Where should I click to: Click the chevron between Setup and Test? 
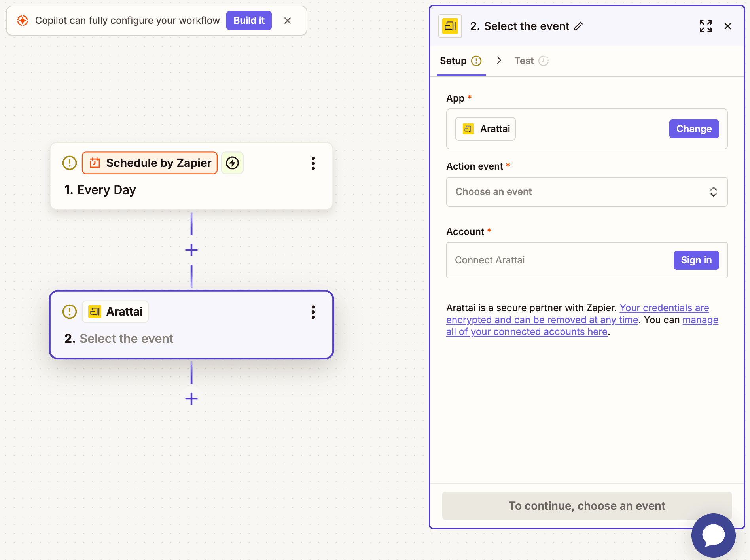[x=499, y=60]
